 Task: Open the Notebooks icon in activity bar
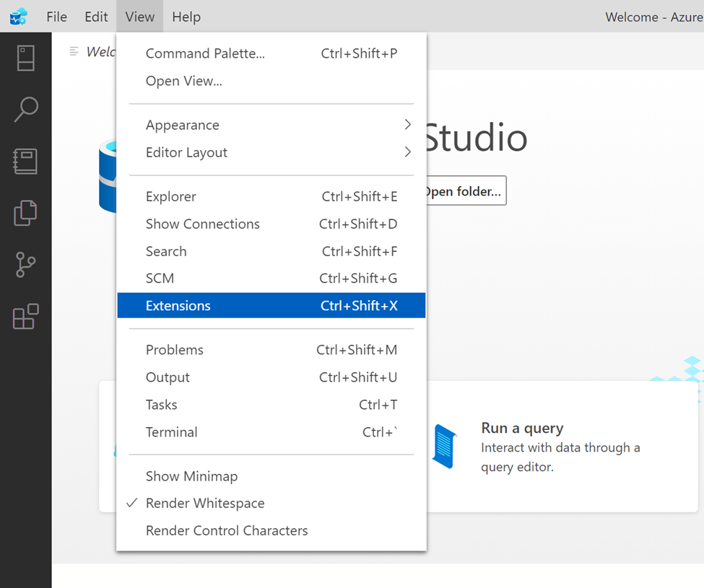(x=25, y=162)
